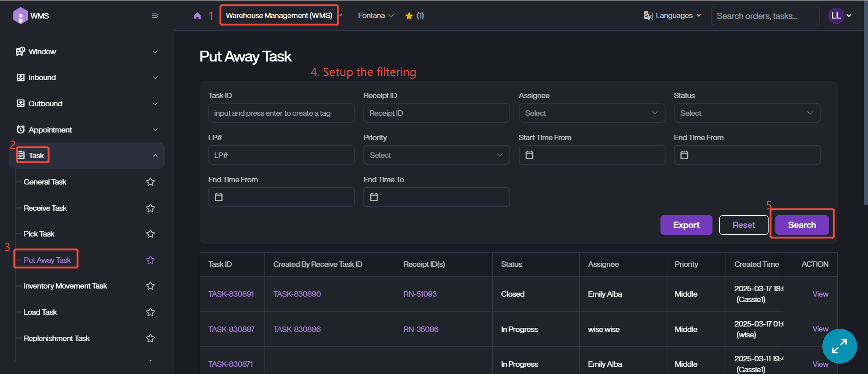Open receive task link TASK-830890
The image size is (868, 374).
[297, 294]
